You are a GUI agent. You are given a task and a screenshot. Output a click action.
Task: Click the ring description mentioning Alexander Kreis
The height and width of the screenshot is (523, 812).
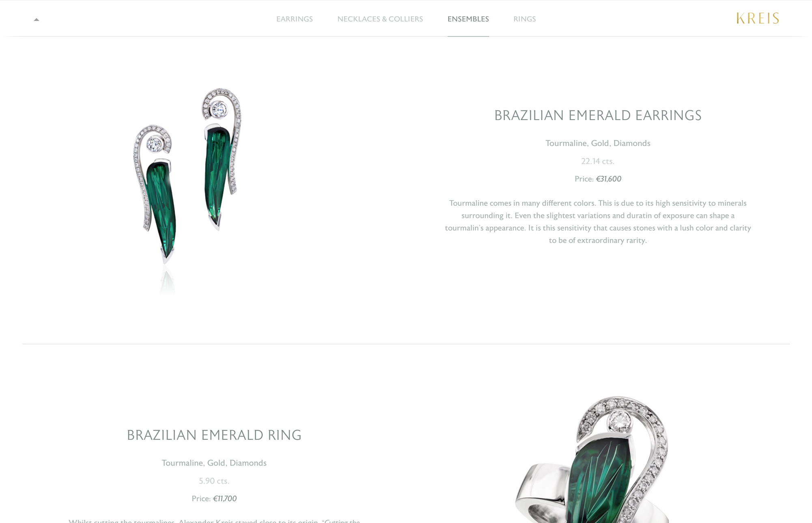point(214,521)
